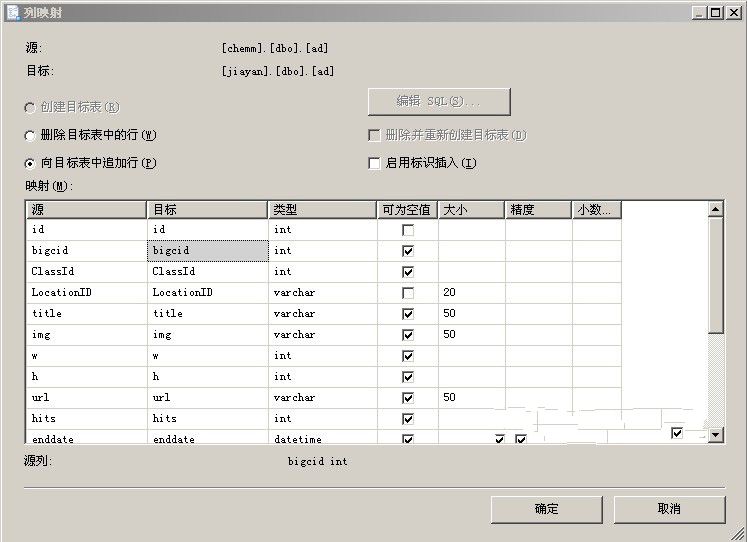Open the bigcid destination cell dropdown
Viewport: 747px width, 542px height.
tap(207, 251)
